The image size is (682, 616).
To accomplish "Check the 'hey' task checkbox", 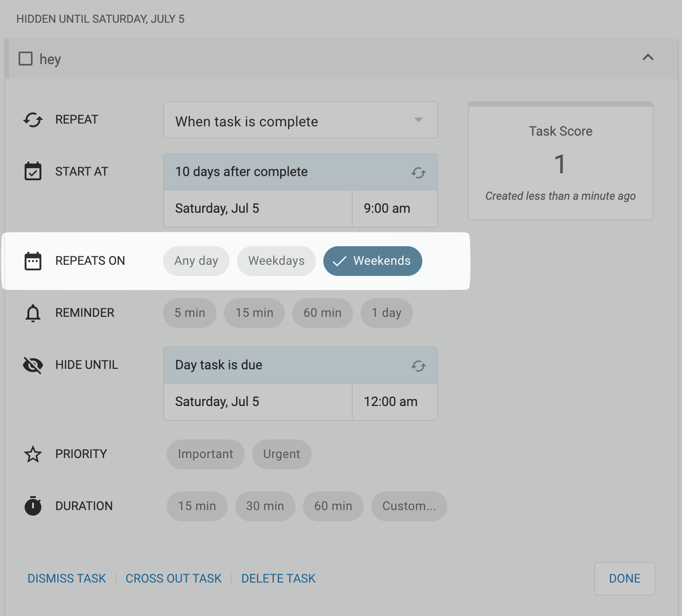I will (26, 59).
